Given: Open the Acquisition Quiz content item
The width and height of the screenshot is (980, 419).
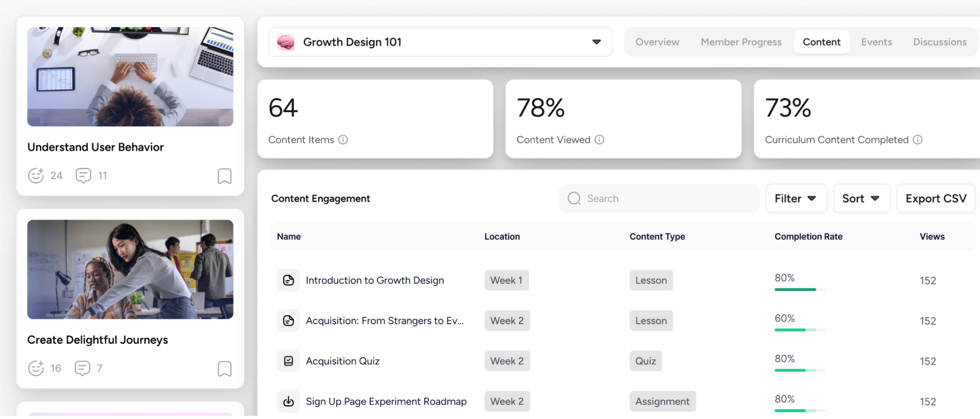Looking at the screenshot, I should tap(342, 361).
